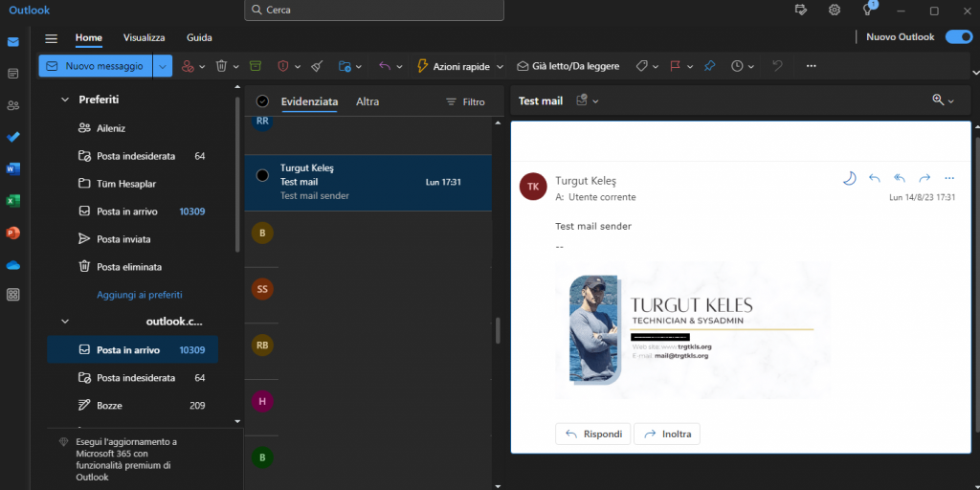
Task: Switch to the Altra inbox tab
Action: click(x=367, y=101)
